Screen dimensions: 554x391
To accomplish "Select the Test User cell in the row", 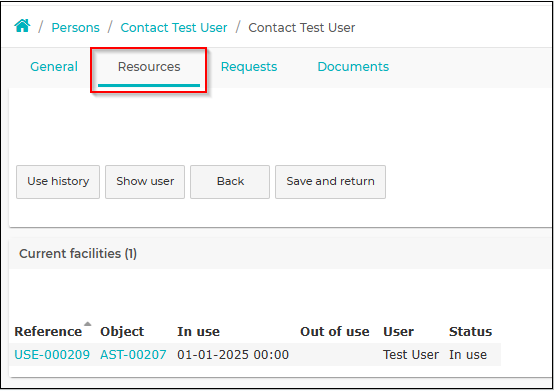I will (x=411, y=355).
